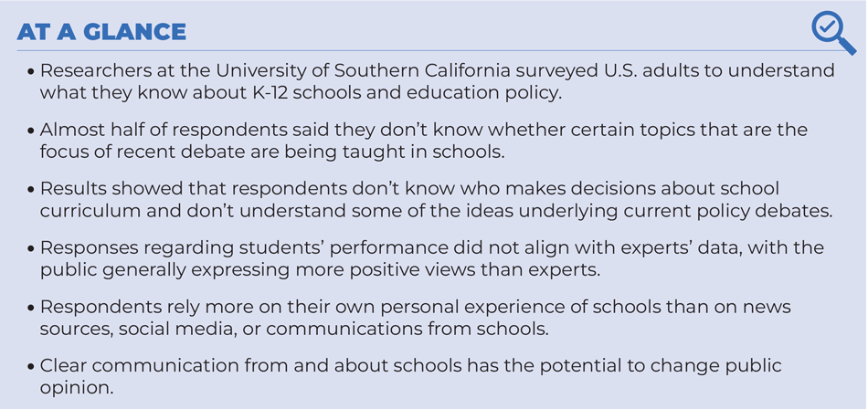Image resolution: width=868 pixels, height=409 pixels.
Task: Click the line starting "Respondents rely more"
Action: tap(415, 307)
